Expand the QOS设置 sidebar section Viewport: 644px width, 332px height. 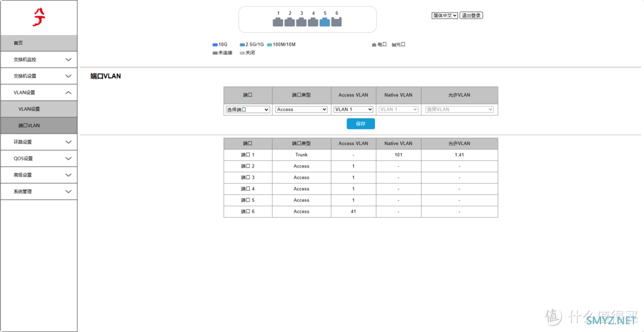(x=39, y=159)
